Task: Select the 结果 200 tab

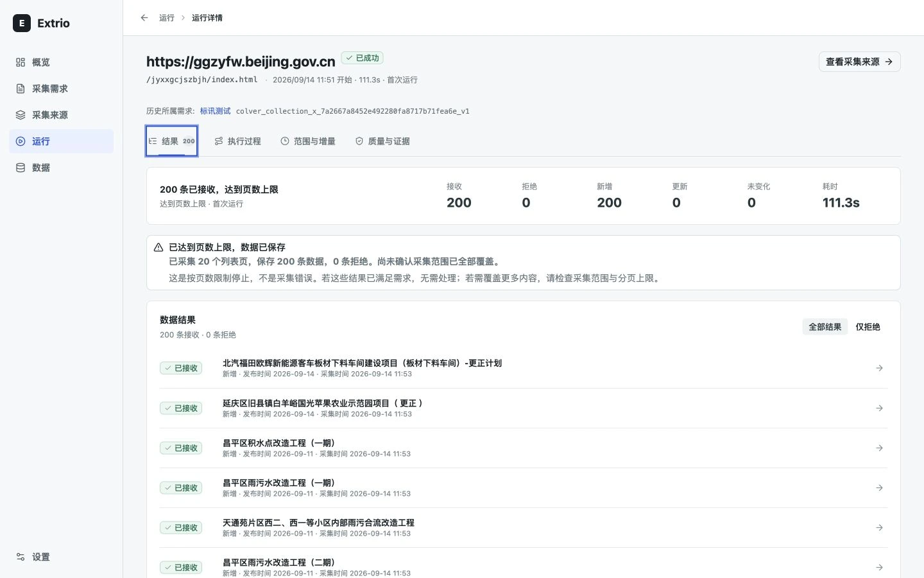Action: (x=172, y=141)
